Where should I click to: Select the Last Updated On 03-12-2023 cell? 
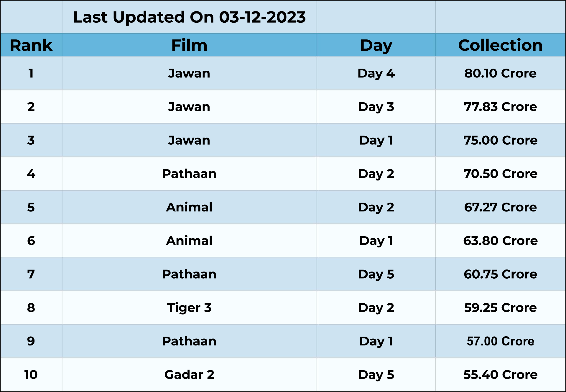point(189,17)
